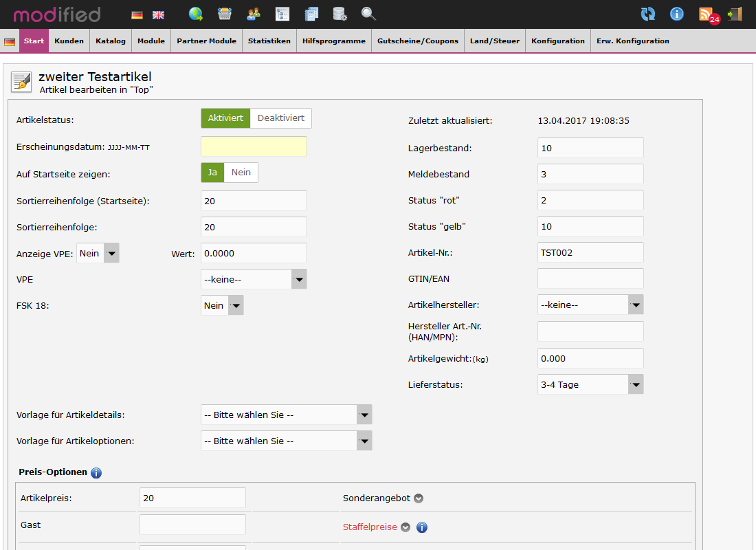Open the RSS news feed icon
Viewport: 756px width, 550px height.
pos(707,14)
